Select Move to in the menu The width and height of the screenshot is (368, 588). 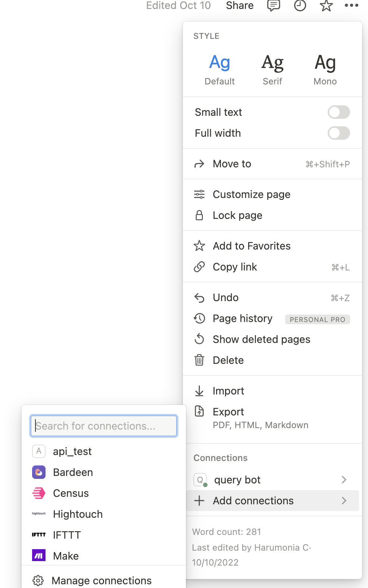232,164
